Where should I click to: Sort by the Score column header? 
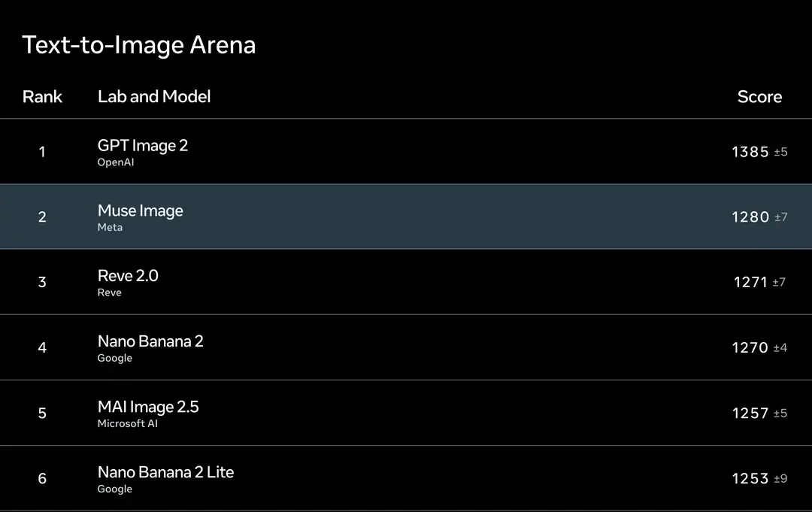[x=759, y=96]
